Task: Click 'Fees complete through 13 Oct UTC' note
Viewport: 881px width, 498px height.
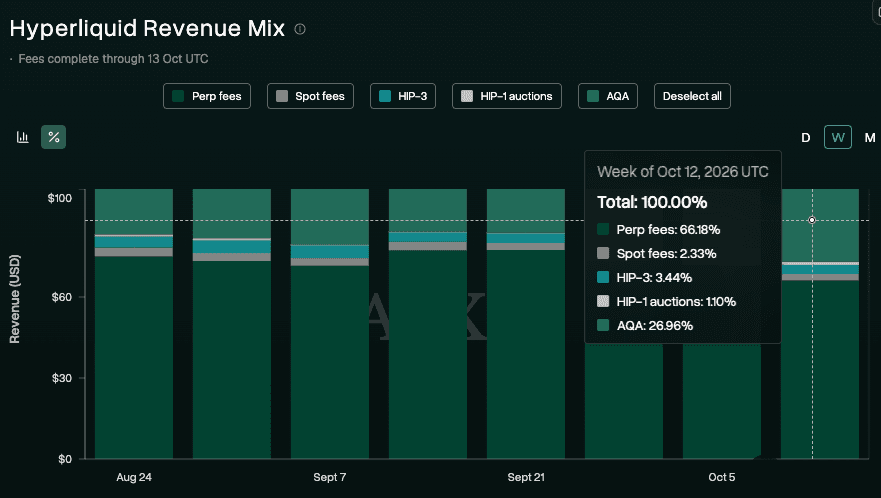Action: (x=113, y=59)
